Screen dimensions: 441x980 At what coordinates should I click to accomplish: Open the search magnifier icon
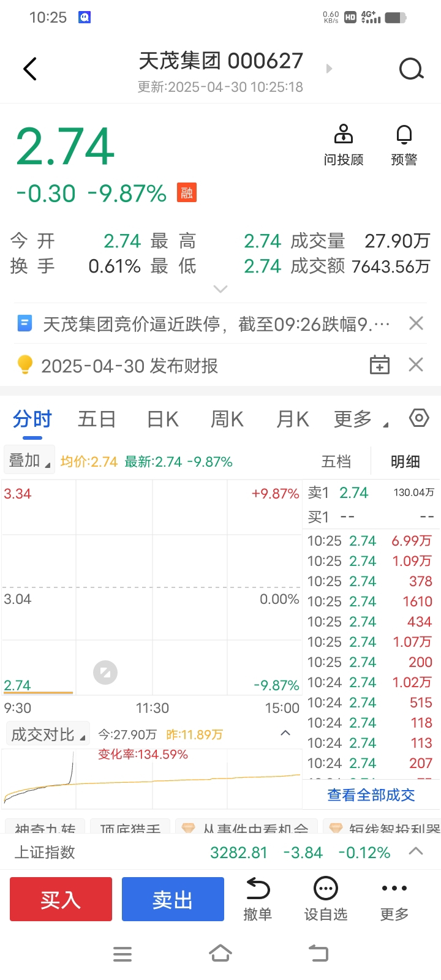tap(411, 69)
